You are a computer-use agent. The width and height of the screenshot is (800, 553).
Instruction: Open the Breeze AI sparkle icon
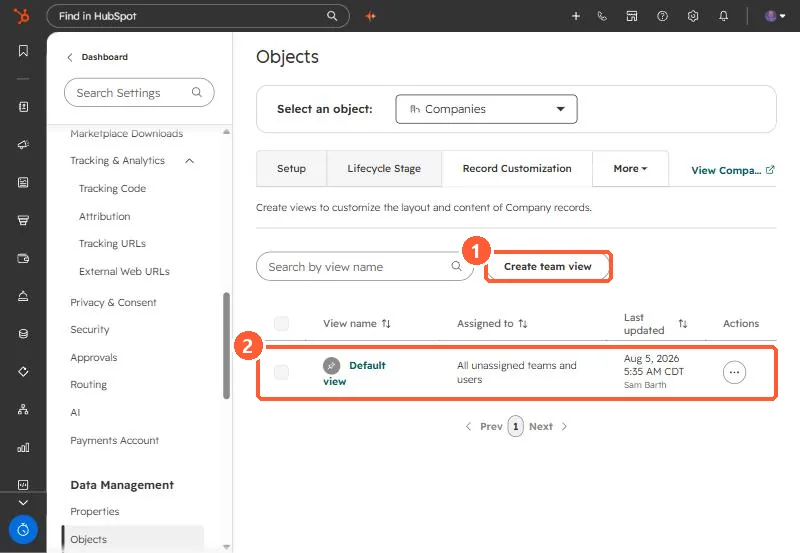(370, 16)
